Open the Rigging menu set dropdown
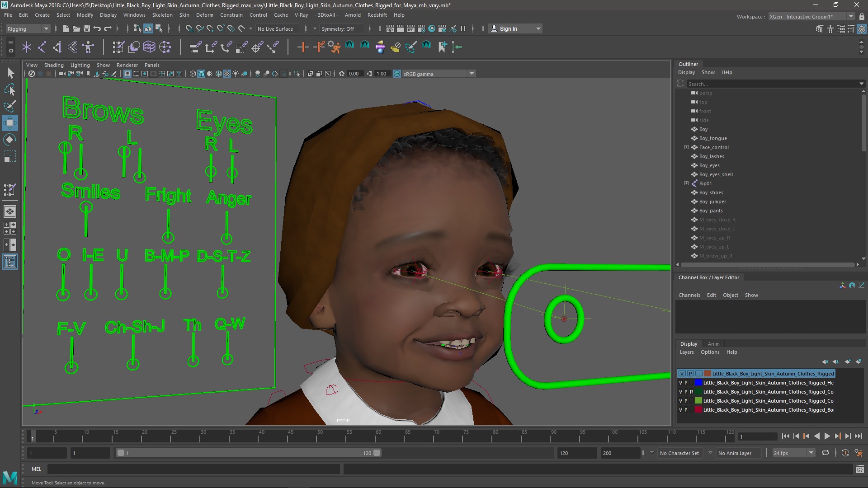Image resolution: width=868 pixels, height=488 pixels. [x=28, y=28]
